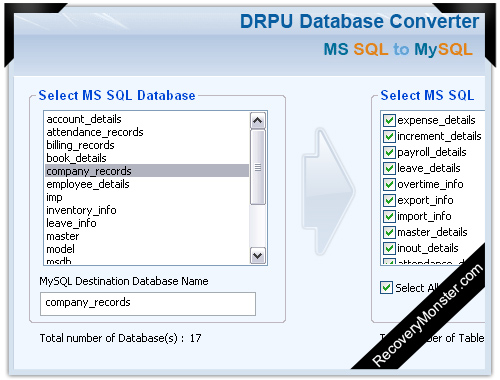
Task: Toggle the Select All checkbox
Action: (386, 288)
